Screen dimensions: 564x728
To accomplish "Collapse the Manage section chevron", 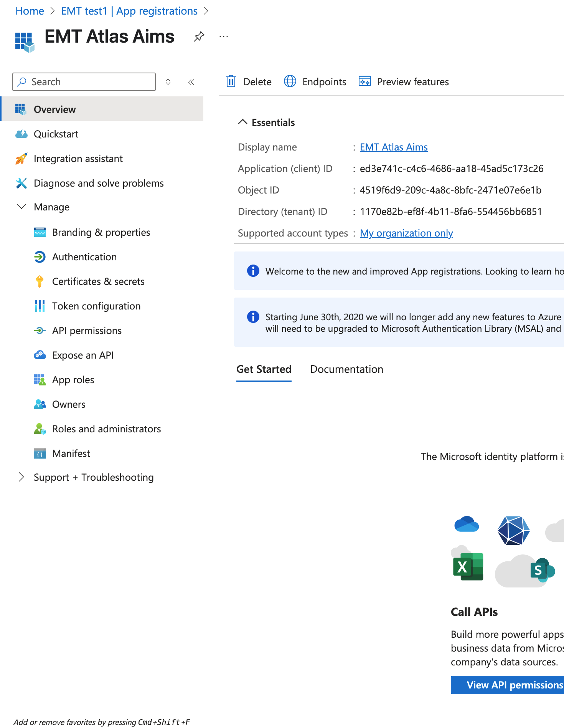I will [x=21, y=207].
